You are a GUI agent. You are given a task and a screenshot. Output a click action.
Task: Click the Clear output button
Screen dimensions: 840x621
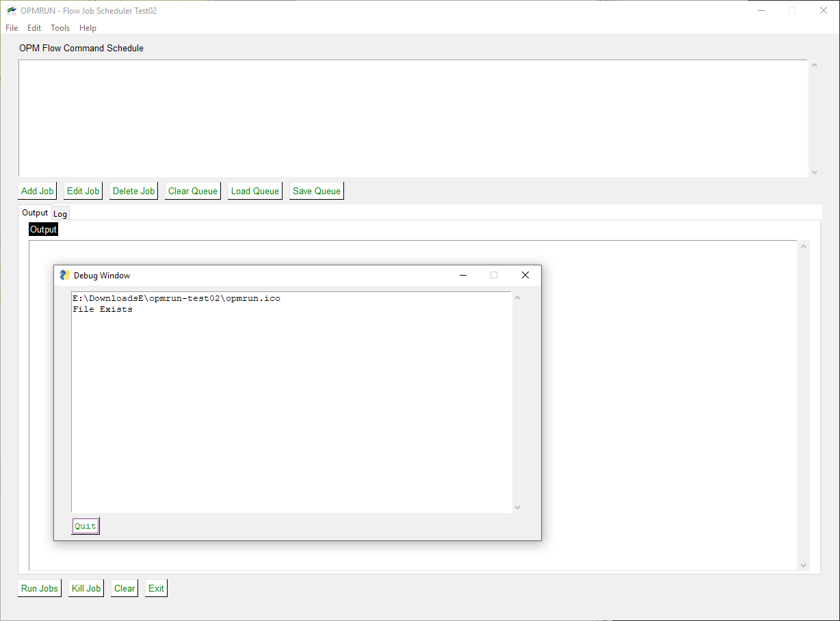point(124,588)
